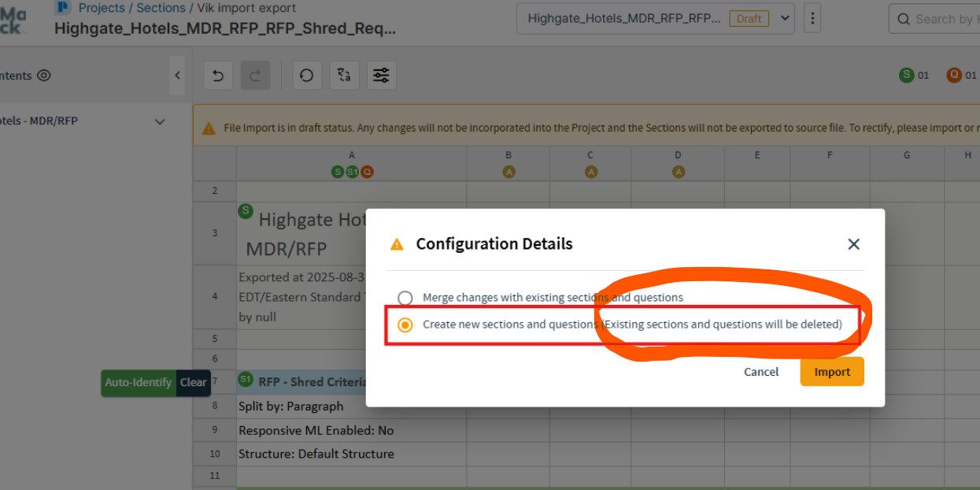Open the Sections breadcrumb link

pos(161,8)
